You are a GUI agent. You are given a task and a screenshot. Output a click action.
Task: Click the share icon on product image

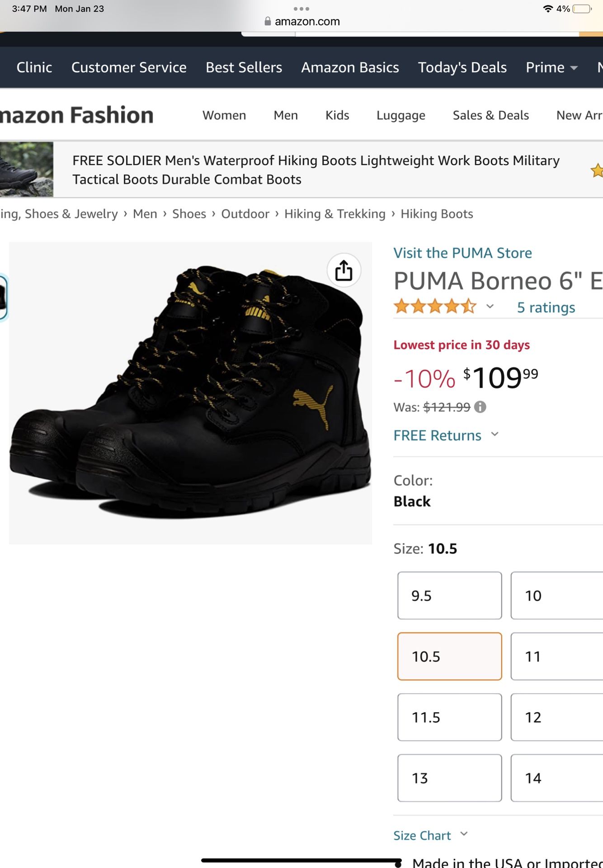tap(344, 270)
